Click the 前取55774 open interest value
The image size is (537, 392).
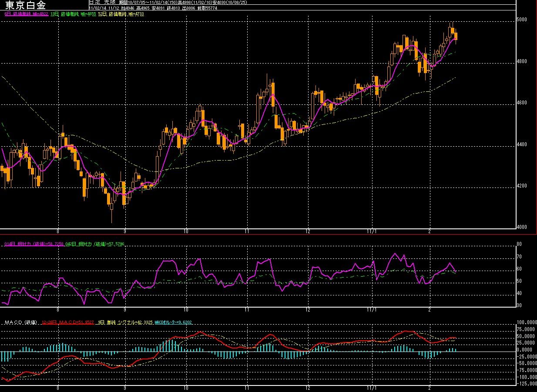[207, 8]
